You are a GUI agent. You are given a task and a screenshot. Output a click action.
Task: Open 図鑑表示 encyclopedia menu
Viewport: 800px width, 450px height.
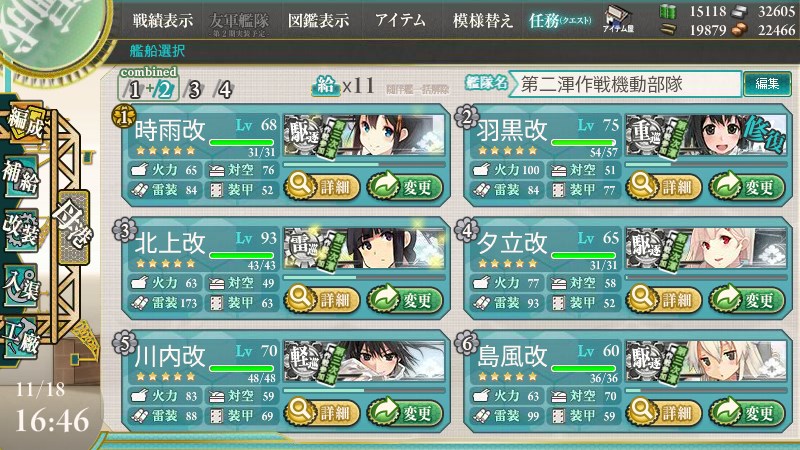coord(318,20)
